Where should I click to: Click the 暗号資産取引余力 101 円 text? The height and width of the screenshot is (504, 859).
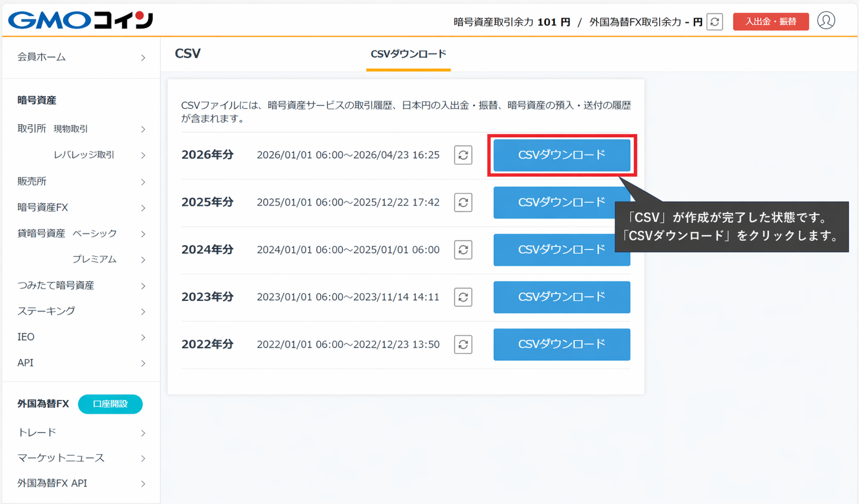(x=512, y=22)
